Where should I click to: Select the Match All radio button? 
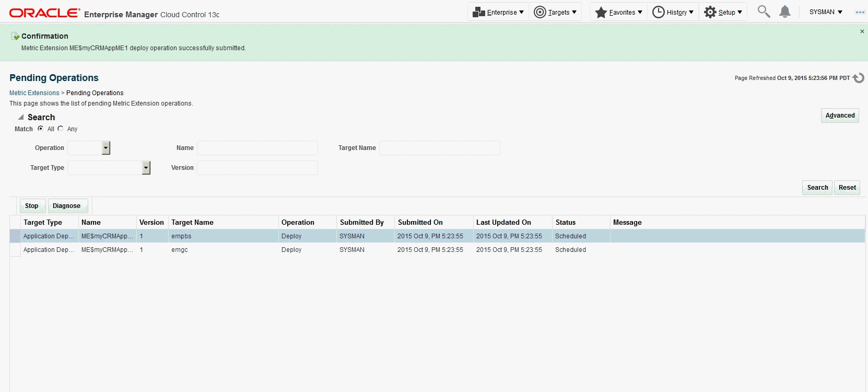(40, 129)
